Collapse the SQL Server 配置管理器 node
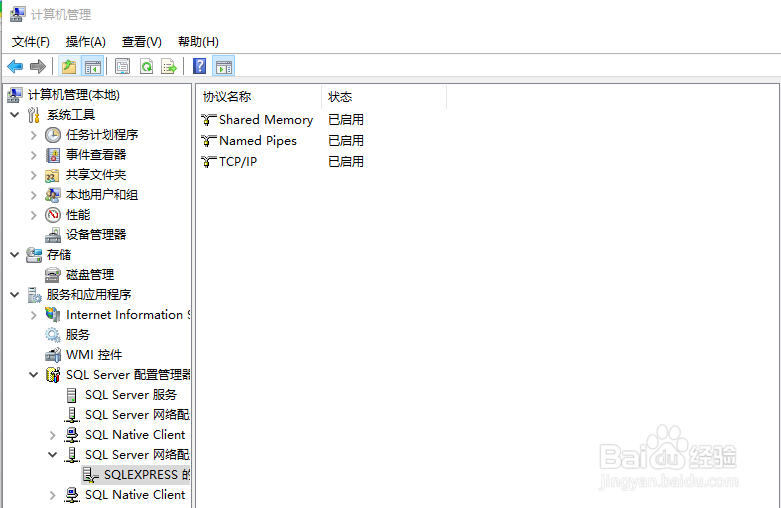Image resolution: width=781 pixels, height=508 pixels. point(33,375)
